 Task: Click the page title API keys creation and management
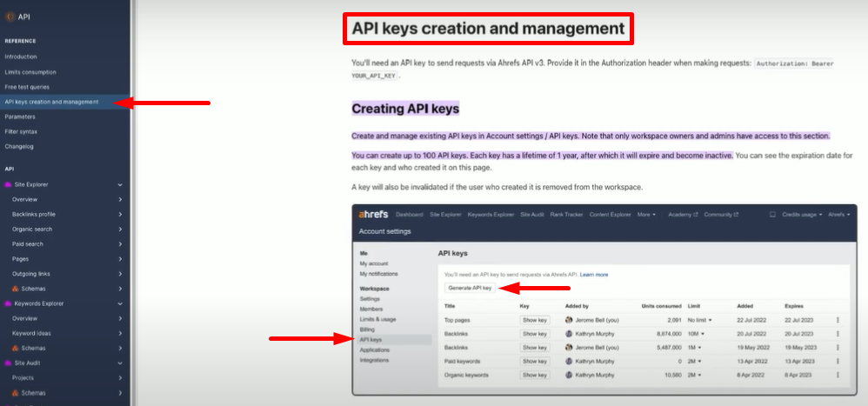point(488,28)
